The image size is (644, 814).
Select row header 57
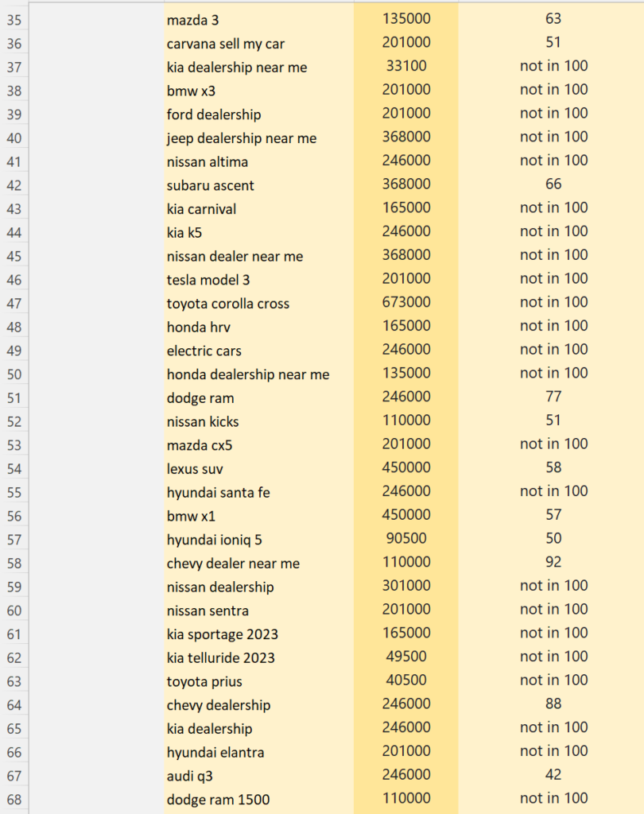(x=14, y=540)
